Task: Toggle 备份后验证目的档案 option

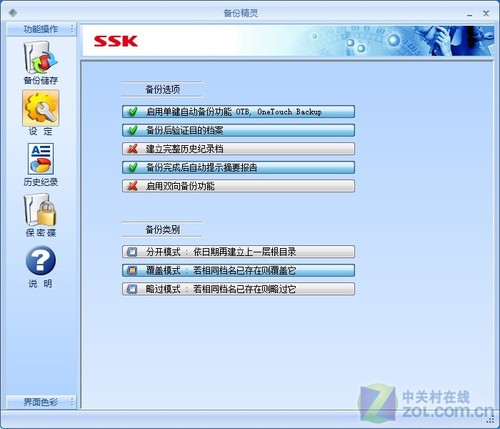Action: (238, 130)
